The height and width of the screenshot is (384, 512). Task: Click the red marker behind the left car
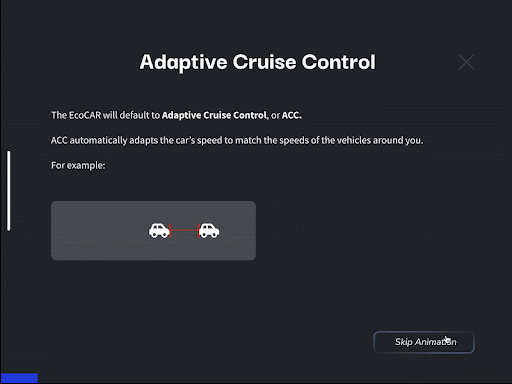click(x=170, y=230)
